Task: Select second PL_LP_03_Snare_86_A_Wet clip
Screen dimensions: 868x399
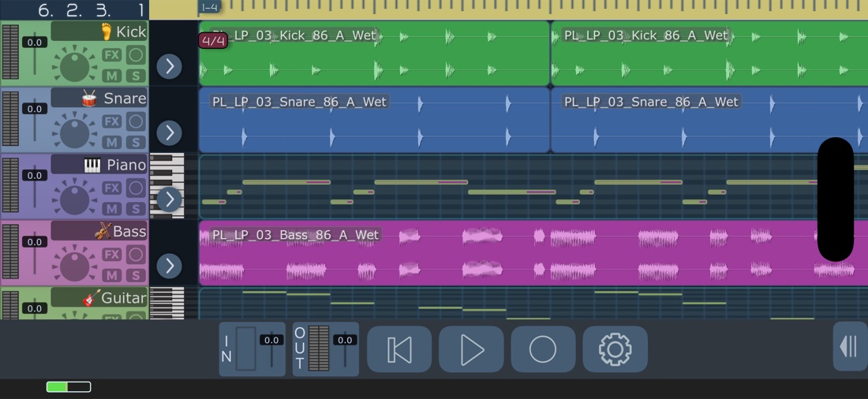Action: point(709,120)
